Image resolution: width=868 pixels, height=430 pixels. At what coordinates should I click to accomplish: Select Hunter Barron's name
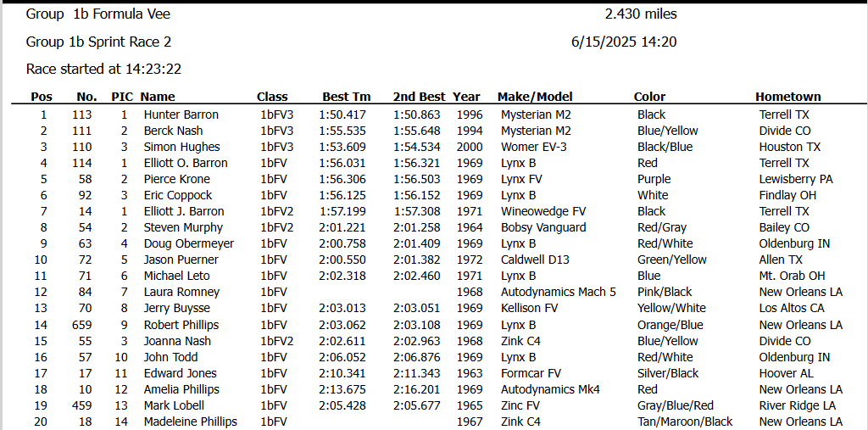pos(181,114)
